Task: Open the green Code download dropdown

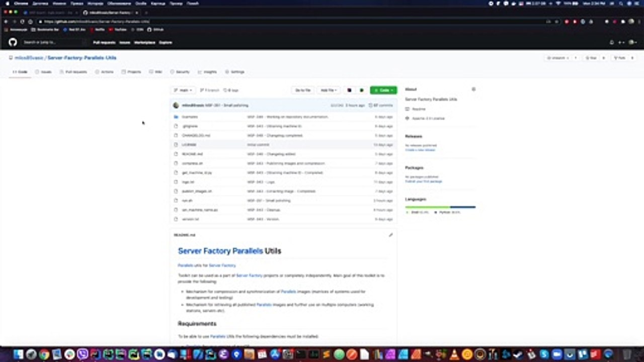Action: point(383,90)
